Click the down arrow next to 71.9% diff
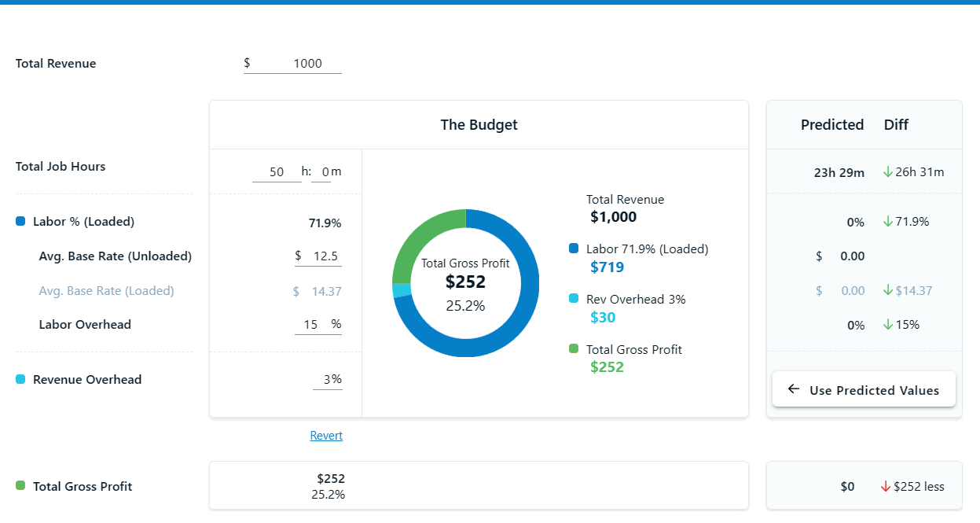The width and height of the screenshot is (980, 523). coord(888,222)
